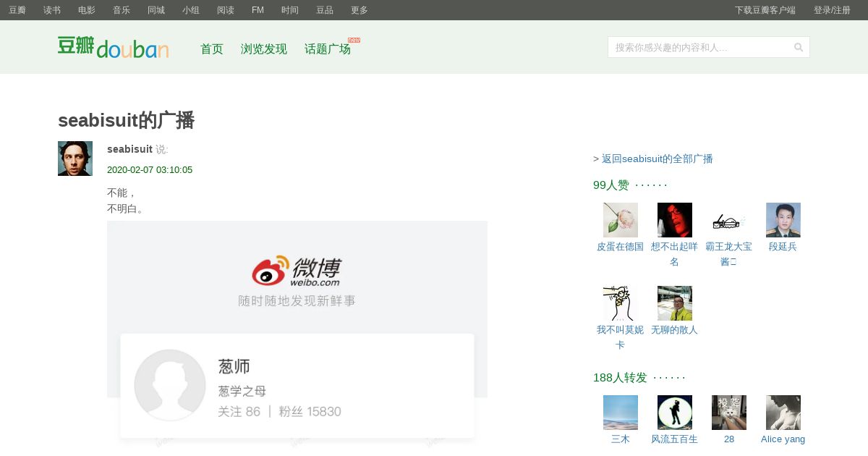The height and width of the screenshot is (456, 868).
Task: Go to 时间 in top bar
Action: point(290,10)
